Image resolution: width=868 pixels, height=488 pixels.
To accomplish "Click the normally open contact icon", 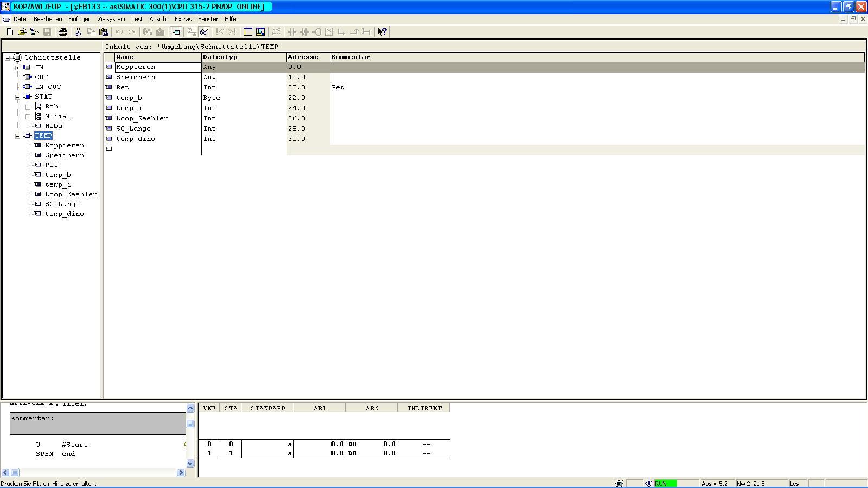I will (291, 32).
